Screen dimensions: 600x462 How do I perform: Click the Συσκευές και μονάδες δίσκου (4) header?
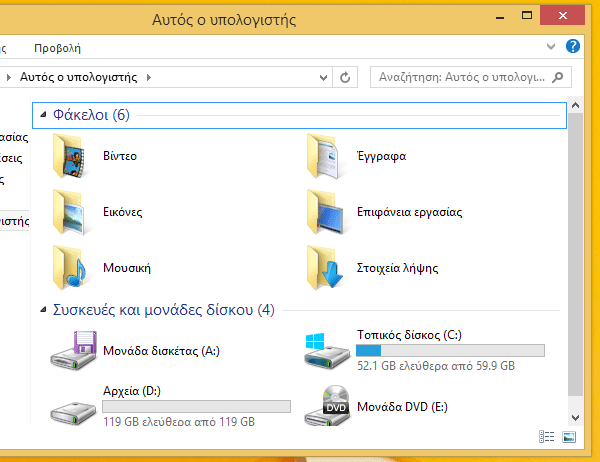coord(163,310)
